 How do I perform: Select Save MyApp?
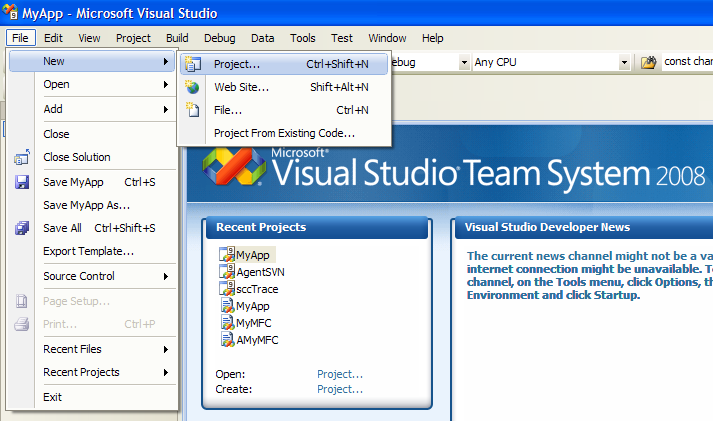tap(92, 182)
